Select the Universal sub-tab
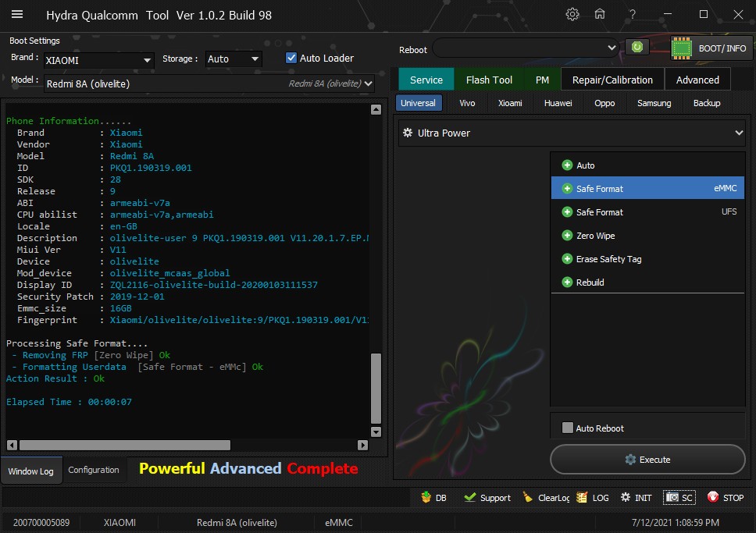The height and width of the screenshot is (533, 756). (418, 103)
